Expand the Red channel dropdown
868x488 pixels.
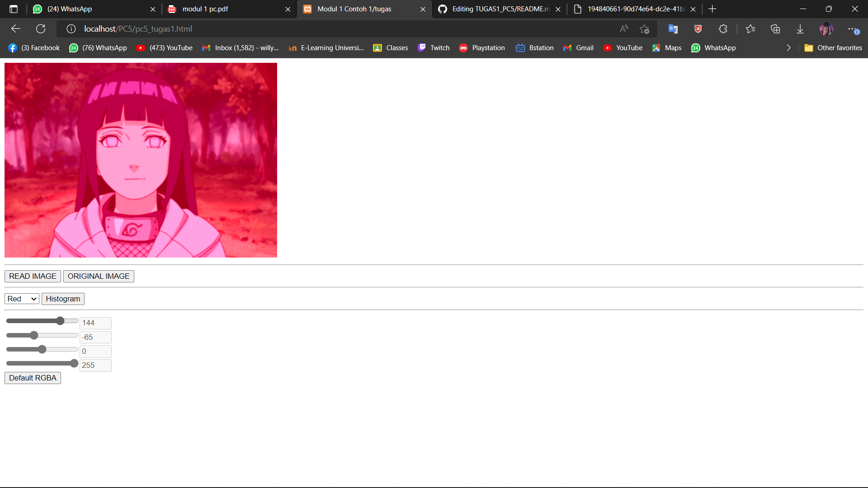tap(22, 299)
